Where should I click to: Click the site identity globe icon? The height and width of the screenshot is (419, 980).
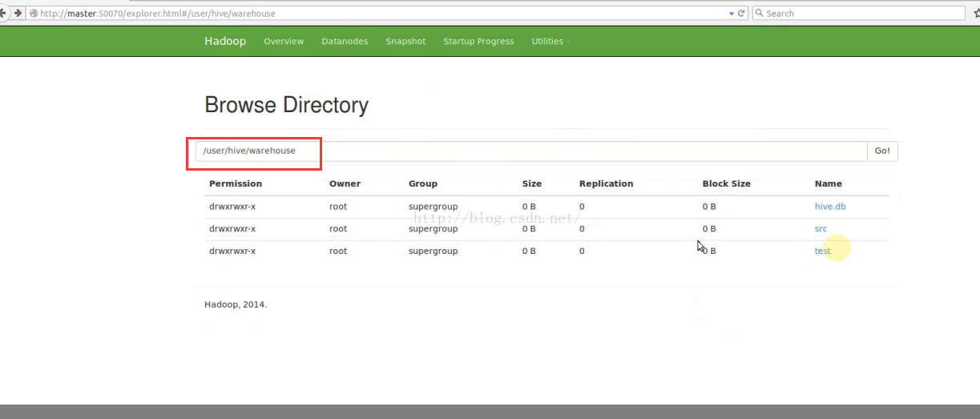[x=33, y=14]
